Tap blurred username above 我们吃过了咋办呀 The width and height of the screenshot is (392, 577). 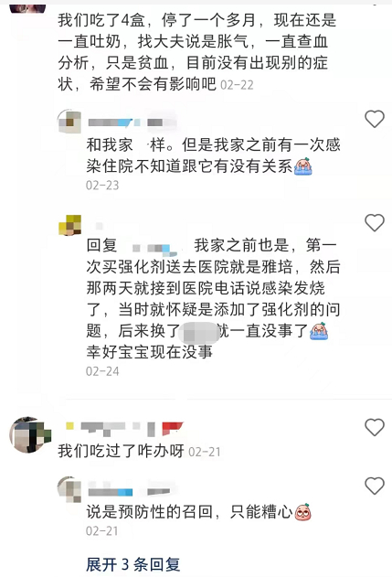(x=124, y=429)
